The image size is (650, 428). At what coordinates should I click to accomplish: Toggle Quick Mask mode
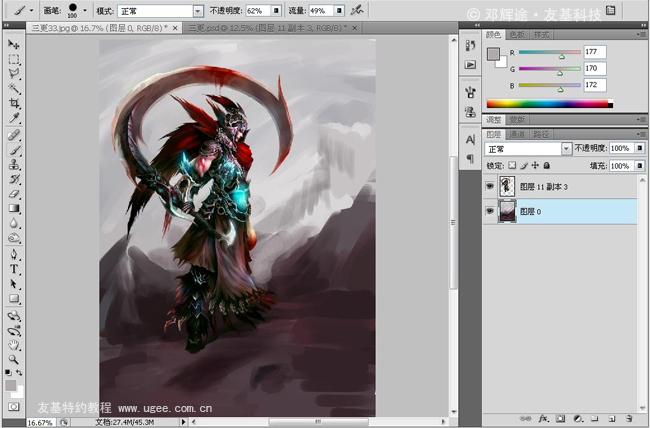pos(14,407)
